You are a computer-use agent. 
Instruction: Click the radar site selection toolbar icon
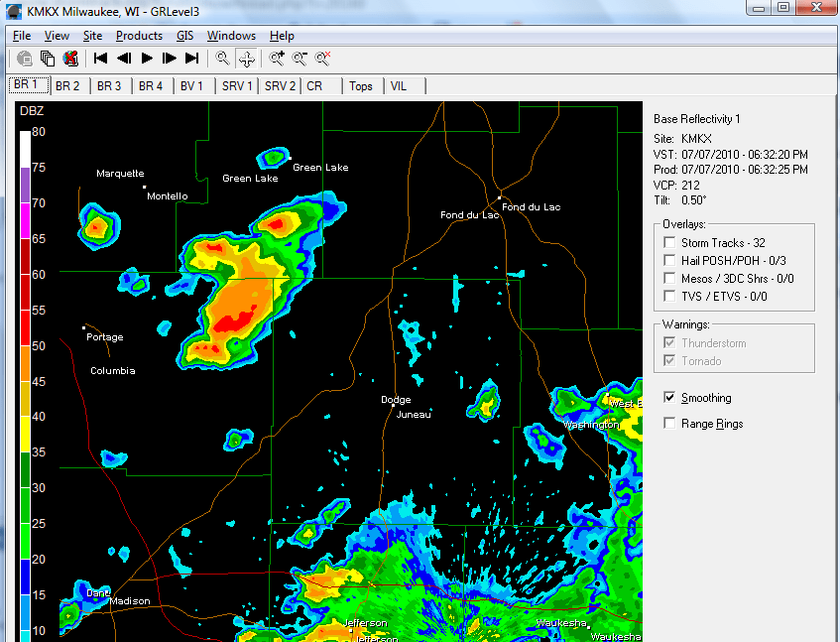25,59
